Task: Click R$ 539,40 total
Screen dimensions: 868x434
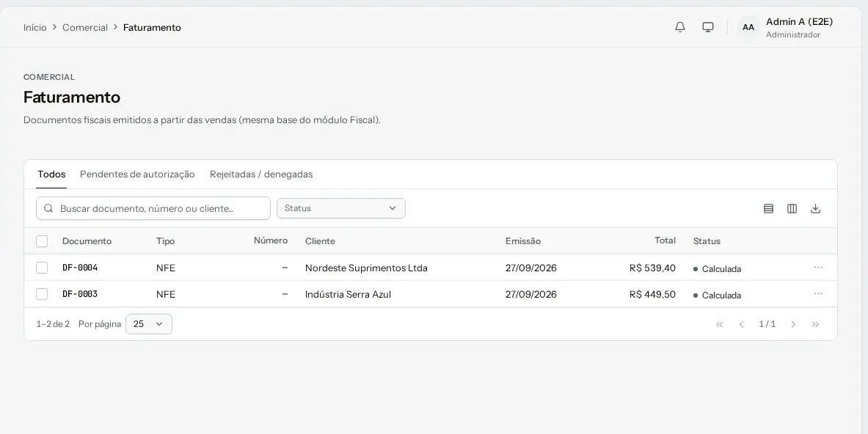Action: (x=652, y=268)
